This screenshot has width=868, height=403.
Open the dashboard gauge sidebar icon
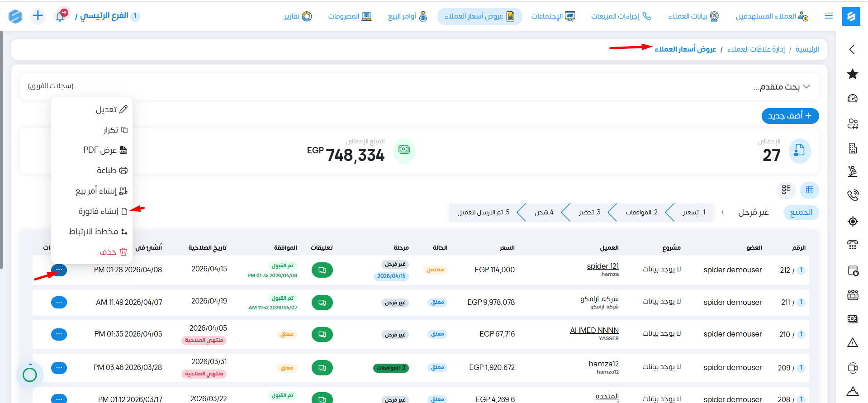852,99
